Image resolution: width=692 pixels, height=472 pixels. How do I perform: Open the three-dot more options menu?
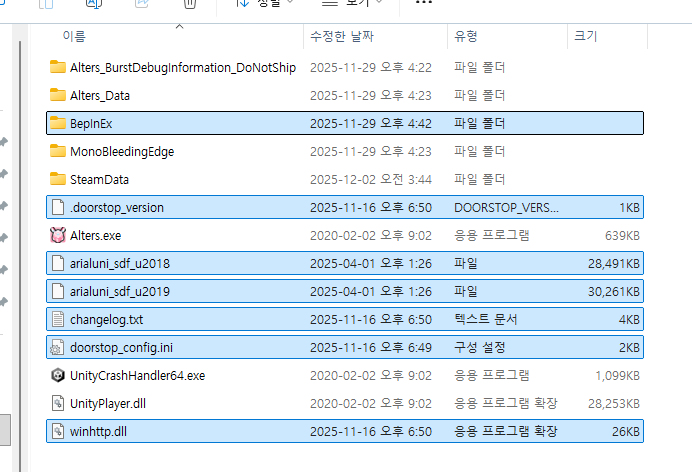coord(424,3)
